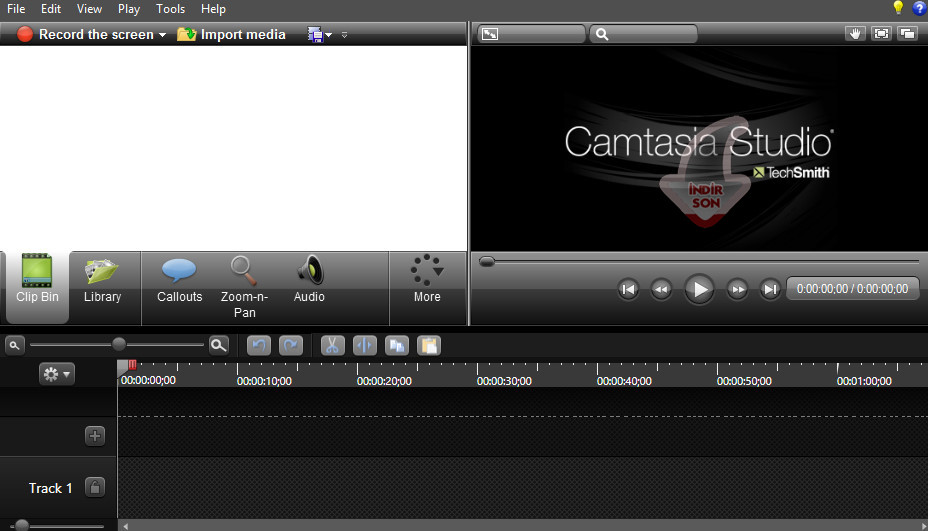Jump to previous clip button
This screenshot has height=531, width=928.
pos(628,289)
